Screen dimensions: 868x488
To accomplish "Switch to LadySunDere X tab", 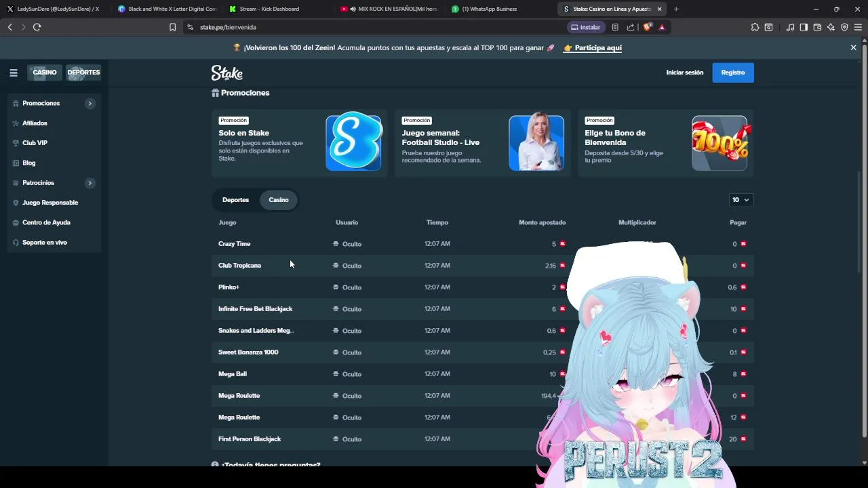I will tap(56, 9).
